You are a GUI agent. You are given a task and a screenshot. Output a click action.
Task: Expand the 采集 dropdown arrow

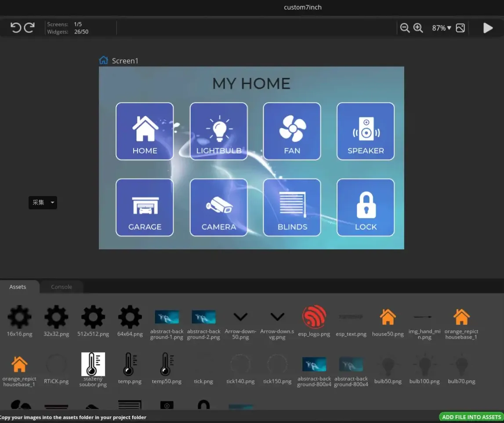(x=52, y=203)
